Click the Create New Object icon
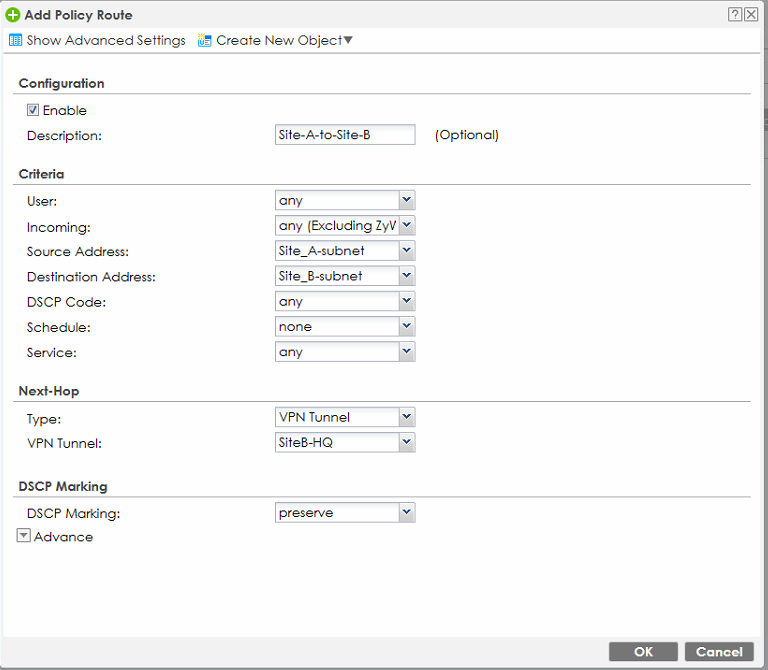The width and height of the screenshot is (768, 670). [205, 41]
